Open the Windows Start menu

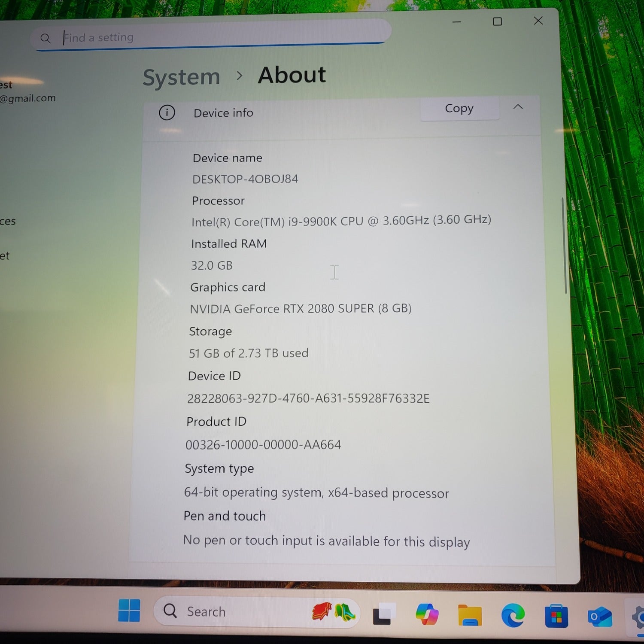pyautogui.click(x=129, y=611)
